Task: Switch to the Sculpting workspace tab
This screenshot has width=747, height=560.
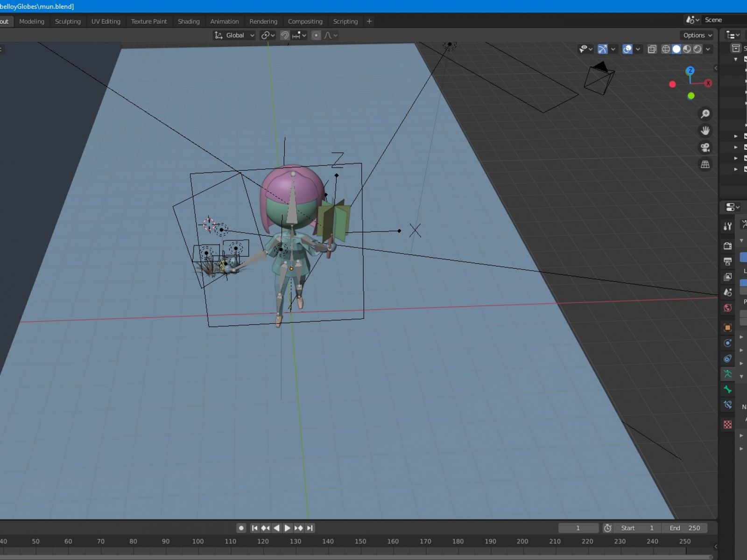Action: pyautogui.click(x=68, y=21)
